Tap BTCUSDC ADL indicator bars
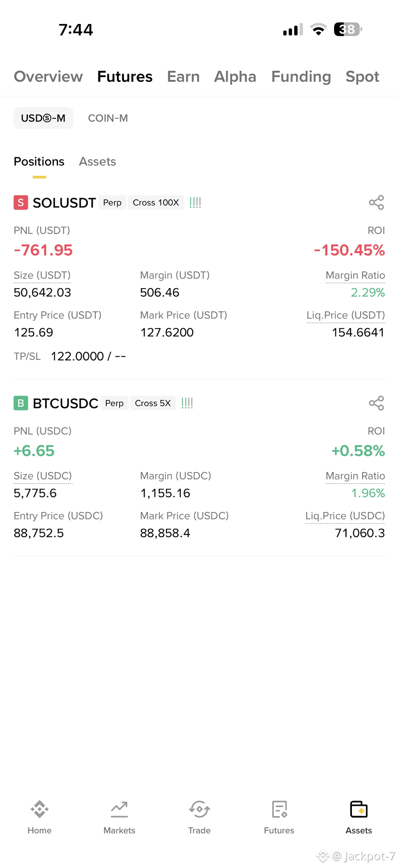 187,403
